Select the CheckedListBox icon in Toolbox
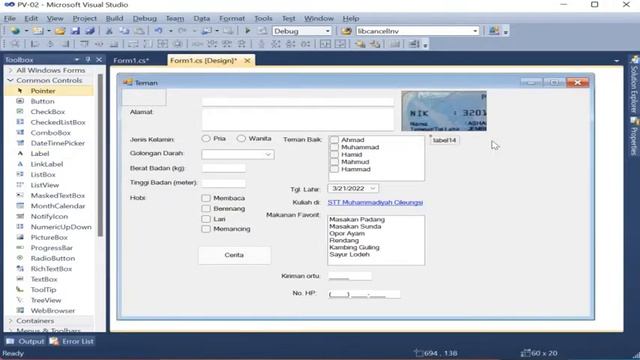The width and height of the screenshot is (640, 360). click(x=20, y=122)
